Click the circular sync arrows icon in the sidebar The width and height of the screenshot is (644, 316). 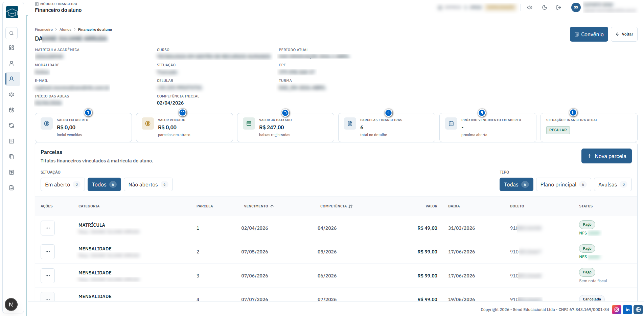pos(11,126)
